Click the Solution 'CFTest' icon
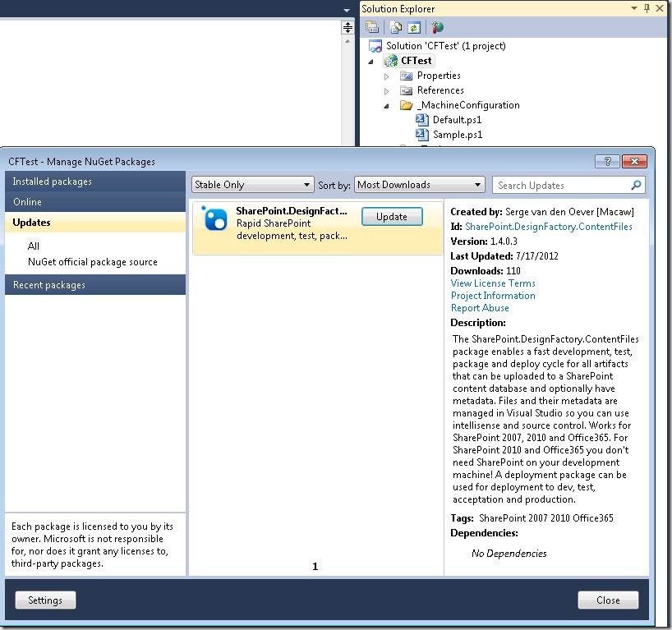The width and height of the screenshot is (672, 630). click(375, 46)
